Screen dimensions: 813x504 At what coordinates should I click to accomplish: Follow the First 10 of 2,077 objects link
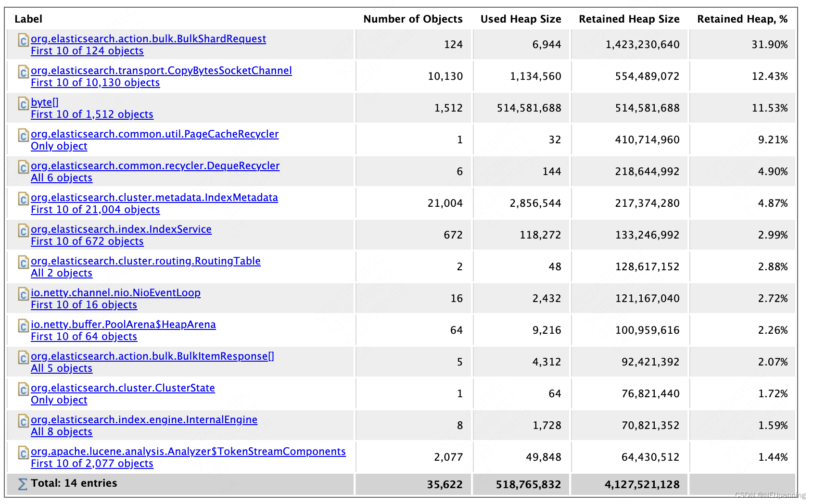[x=92, y=464]
